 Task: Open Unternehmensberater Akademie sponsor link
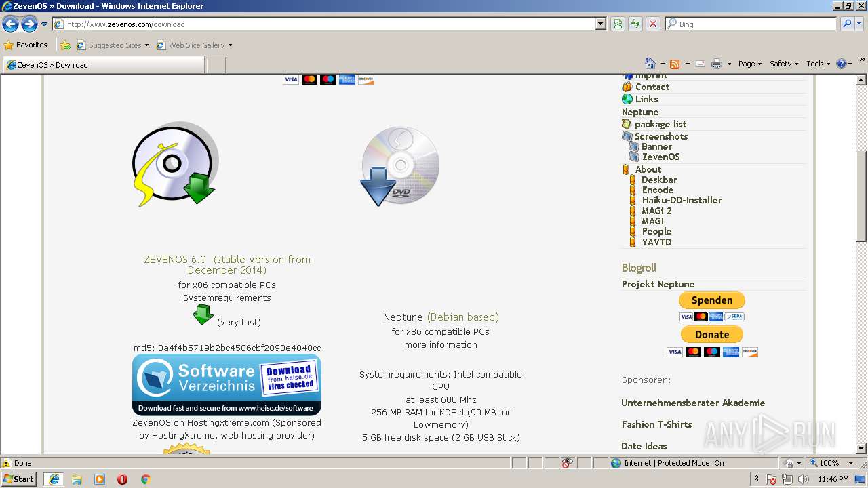[x=693, y=403]
